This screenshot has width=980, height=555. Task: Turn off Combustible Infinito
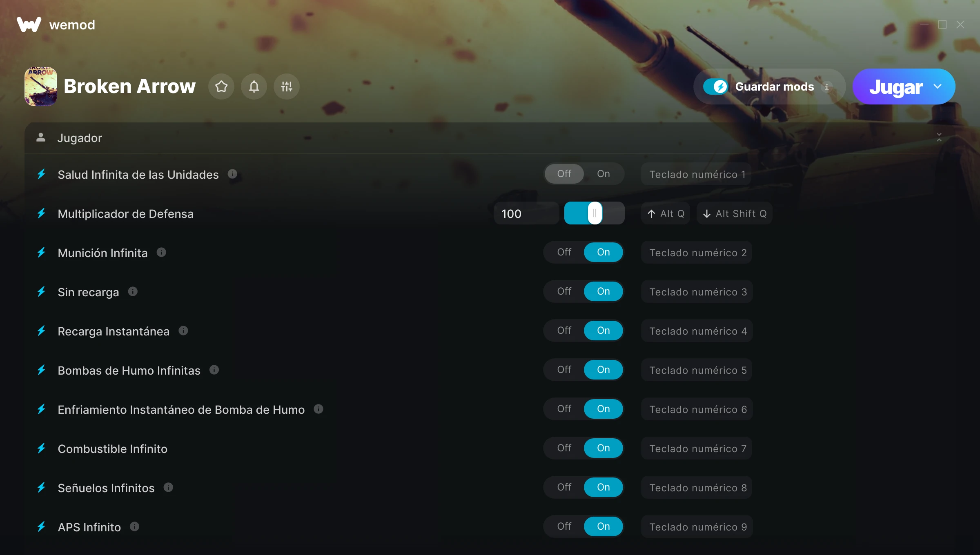(564, 448)
